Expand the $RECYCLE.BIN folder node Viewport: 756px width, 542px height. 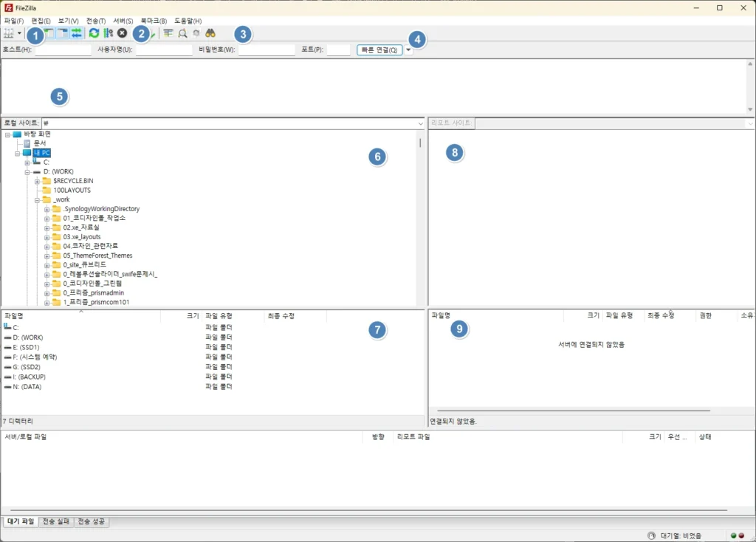coord(37,182)
